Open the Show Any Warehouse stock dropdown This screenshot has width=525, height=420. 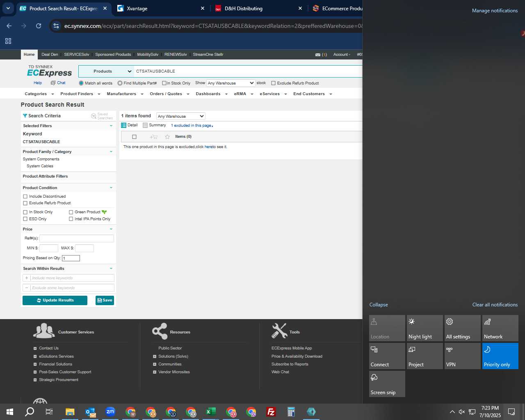pyautogui.click(x=231, y=83)
